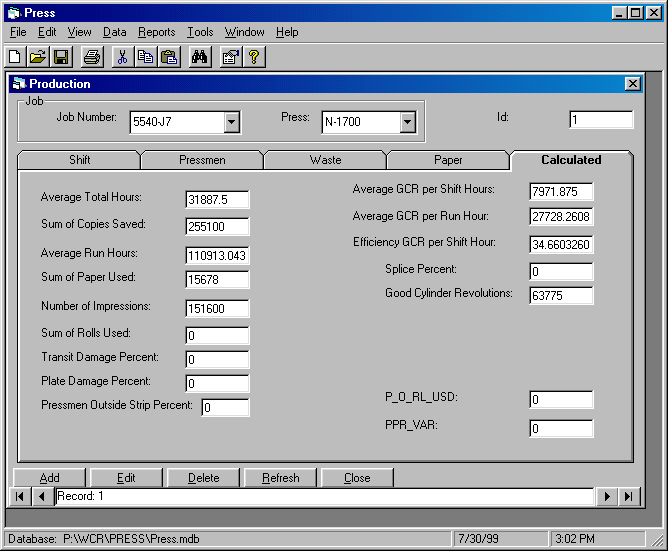
Task: Paste using the clipboard icon
Action: (x=169, y=57)
